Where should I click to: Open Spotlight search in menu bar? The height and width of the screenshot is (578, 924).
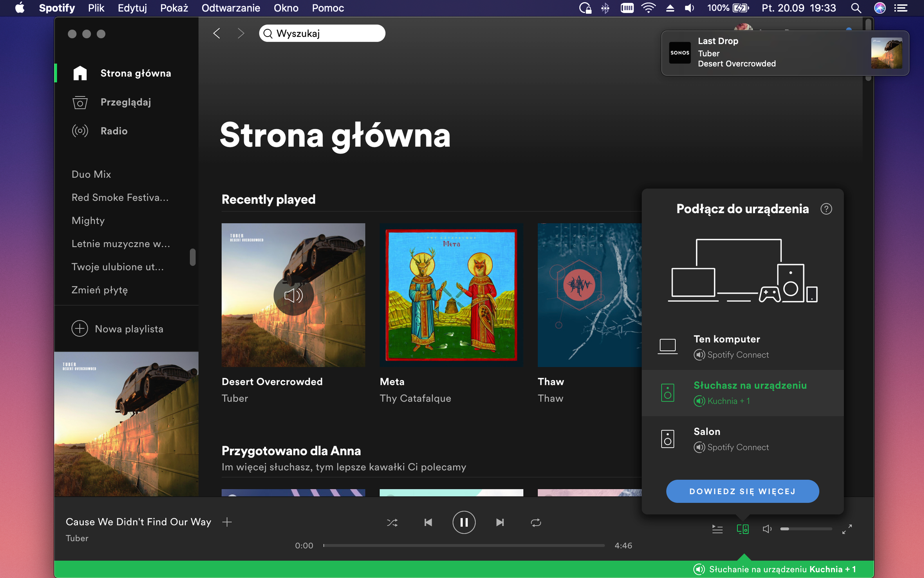856,8
